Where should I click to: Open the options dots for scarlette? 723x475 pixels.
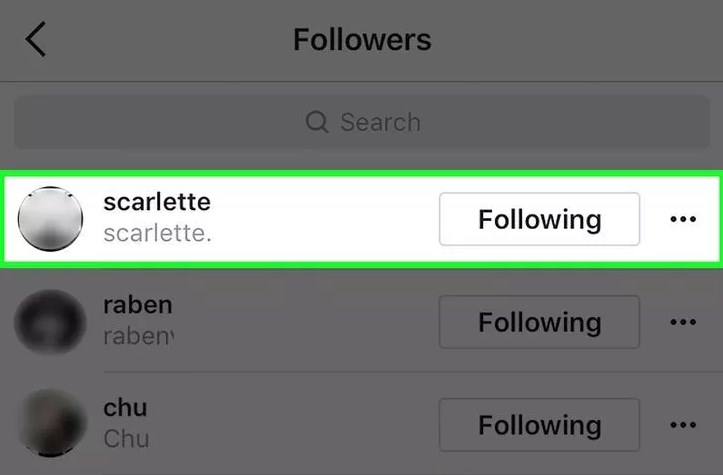pyautogui.click(x=683, y=219)
